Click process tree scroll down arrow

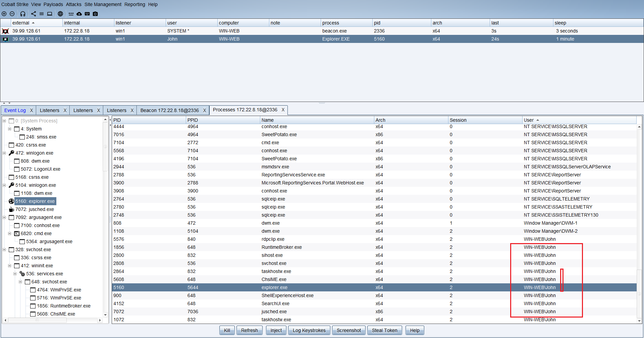pos(105,315)
